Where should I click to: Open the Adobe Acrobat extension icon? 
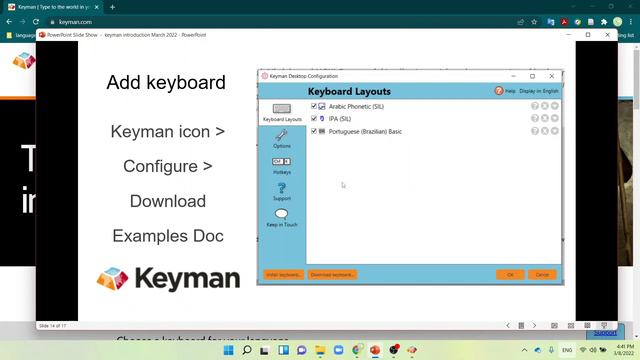[x=564, y=22]
